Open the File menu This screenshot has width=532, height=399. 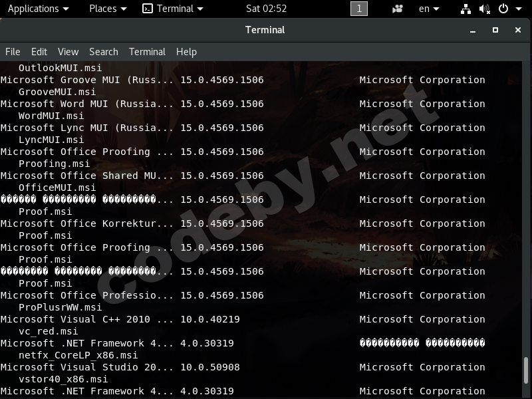[13, 52]
